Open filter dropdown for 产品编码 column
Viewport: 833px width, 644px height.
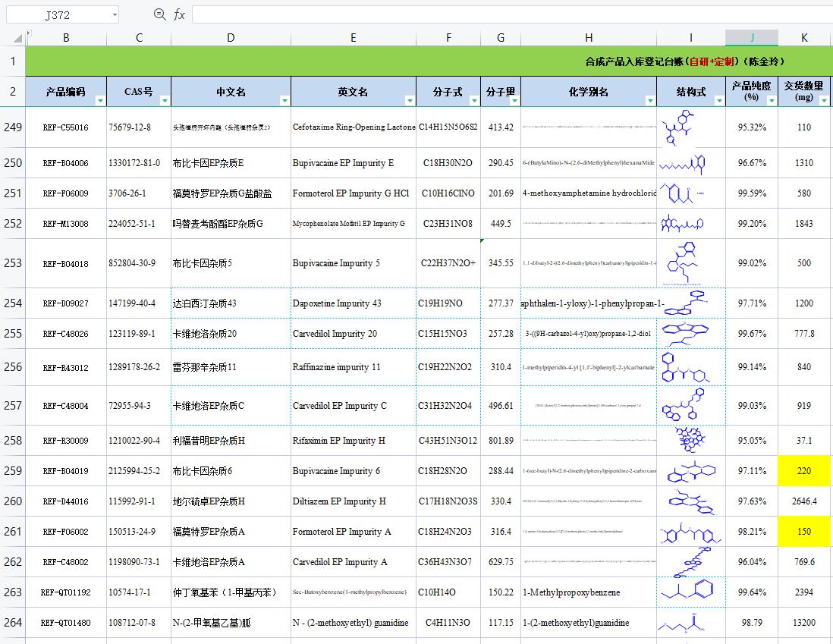pos(100,100)
